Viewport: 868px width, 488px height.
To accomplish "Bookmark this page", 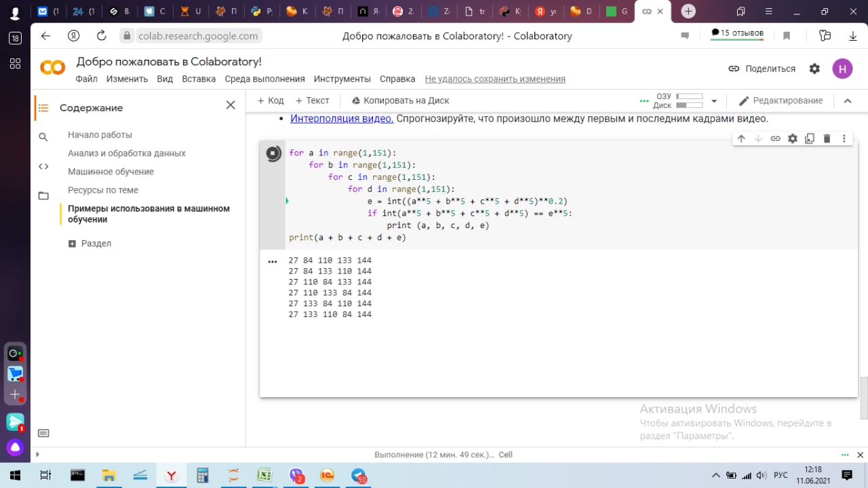I will pos(787,36).
